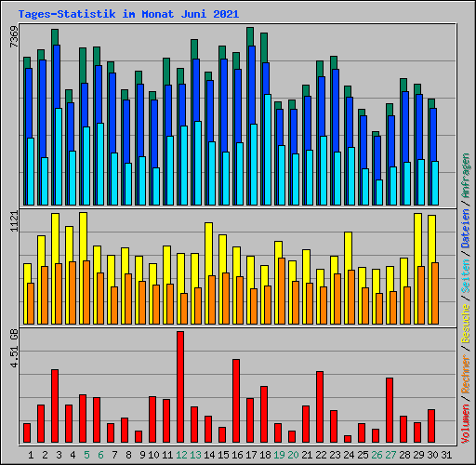
Task: Click day label 3 on the x-axis
Action: pos(59,455)
